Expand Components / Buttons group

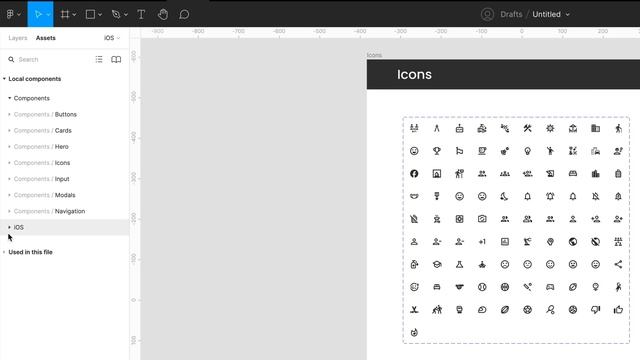9,114
